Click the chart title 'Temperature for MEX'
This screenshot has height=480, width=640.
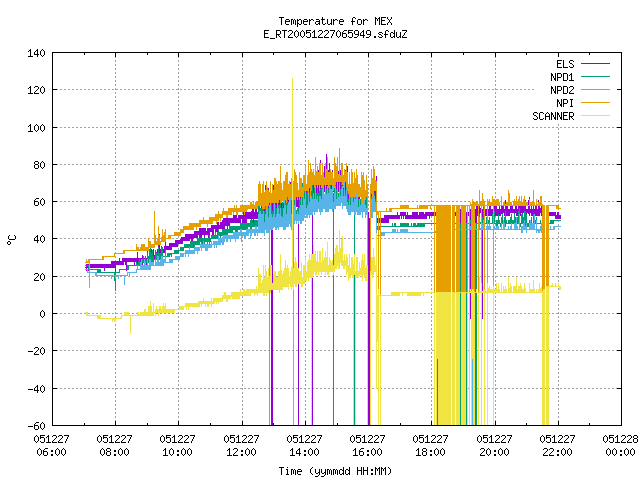point(335,21)
